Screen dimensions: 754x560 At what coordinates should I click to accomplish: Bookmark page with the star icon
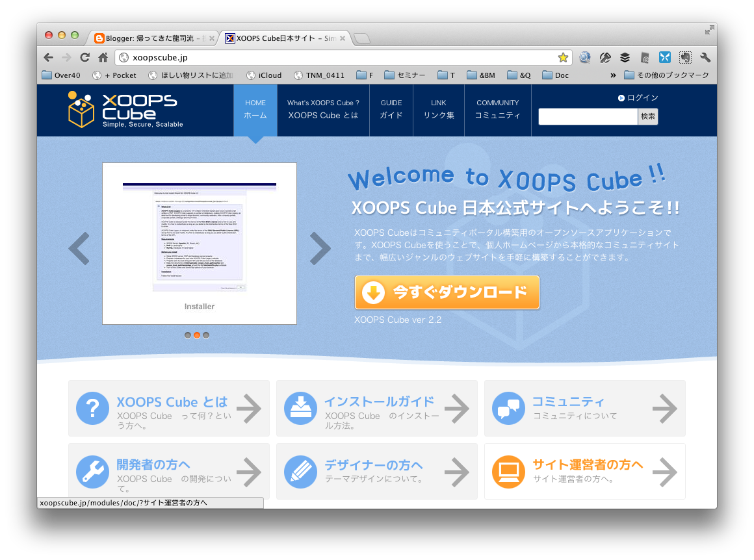point(563,58)
